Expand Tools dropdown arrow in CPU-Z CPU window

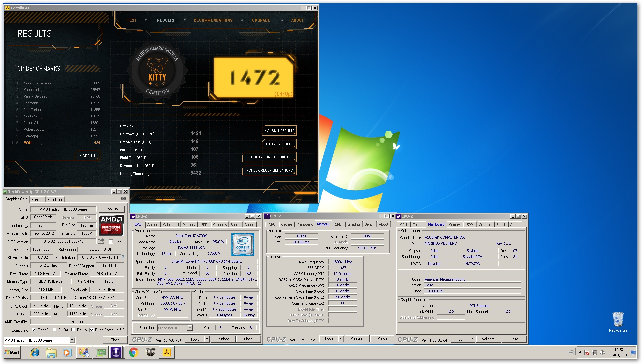(x=207, y=339)
